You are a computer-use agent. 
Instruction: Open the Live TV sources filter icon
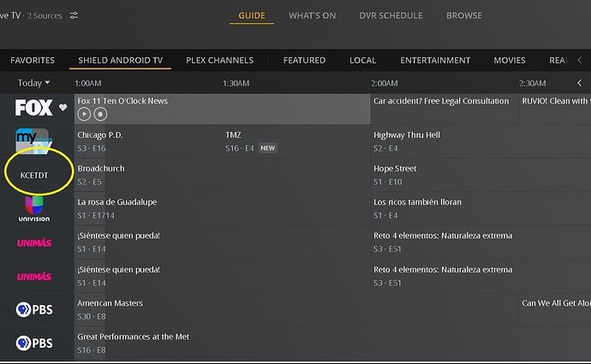74,15
